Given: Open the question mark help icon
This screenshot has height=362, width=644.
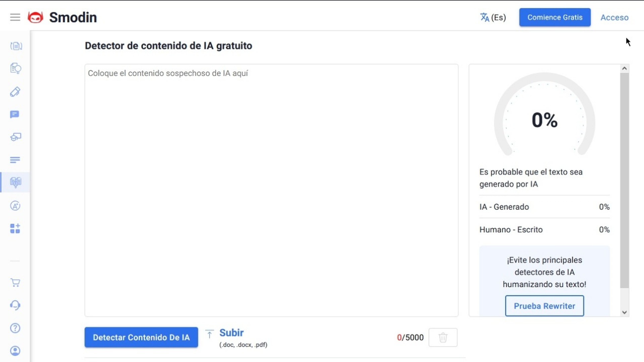Looking at the screenshot, I should click(x=15, y=328).
